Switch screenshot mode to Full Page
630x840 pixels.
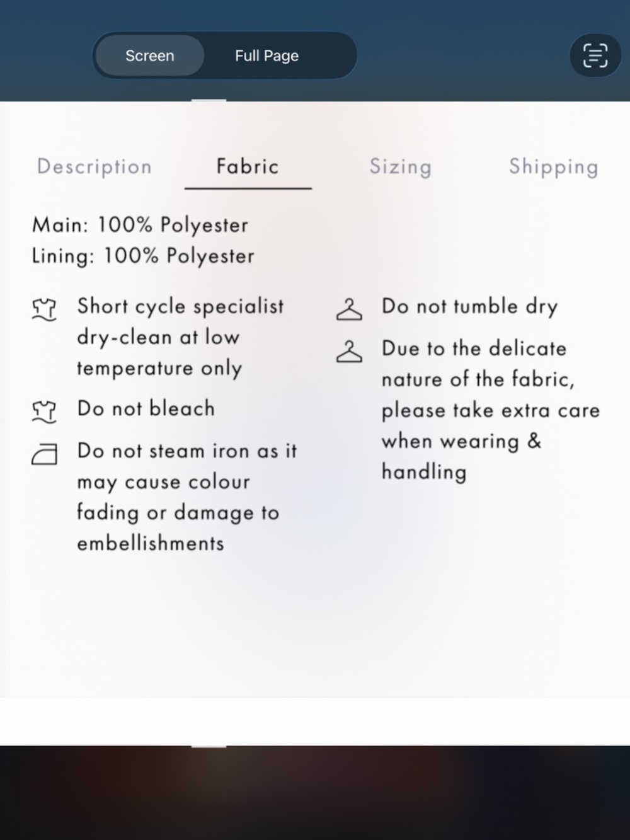pyautogui.click(x=266, y=55)
